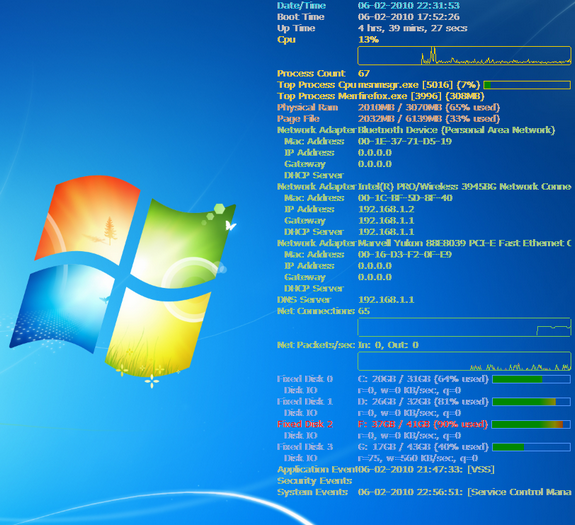Click 'msnmsgr.exe [5016] (7%)' top CPU process

pos(419,85)
